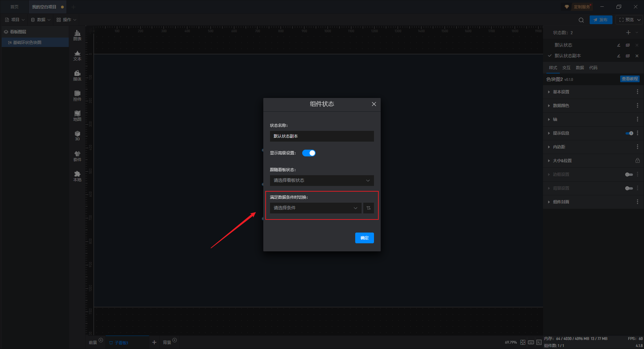Viewport: 644px width, 349px height.
Task: Open the 3D component category
Action: [x=77, y=136]
